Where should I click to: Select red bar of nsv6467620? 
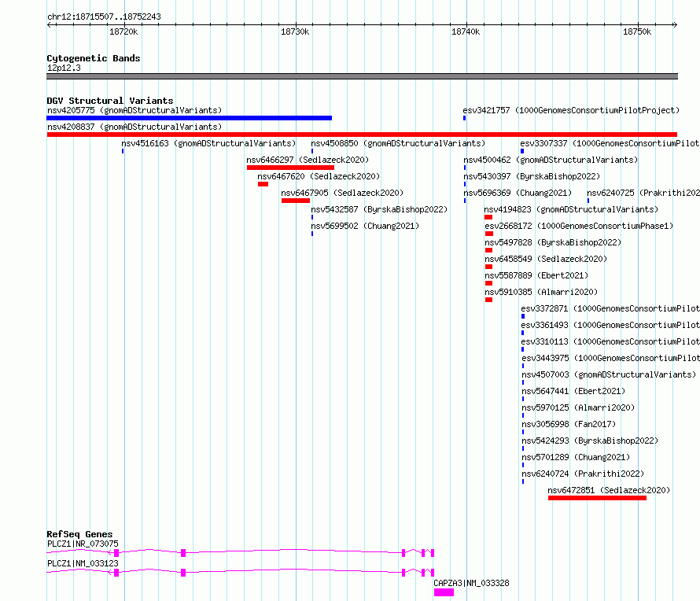click(x=263, y=184)
